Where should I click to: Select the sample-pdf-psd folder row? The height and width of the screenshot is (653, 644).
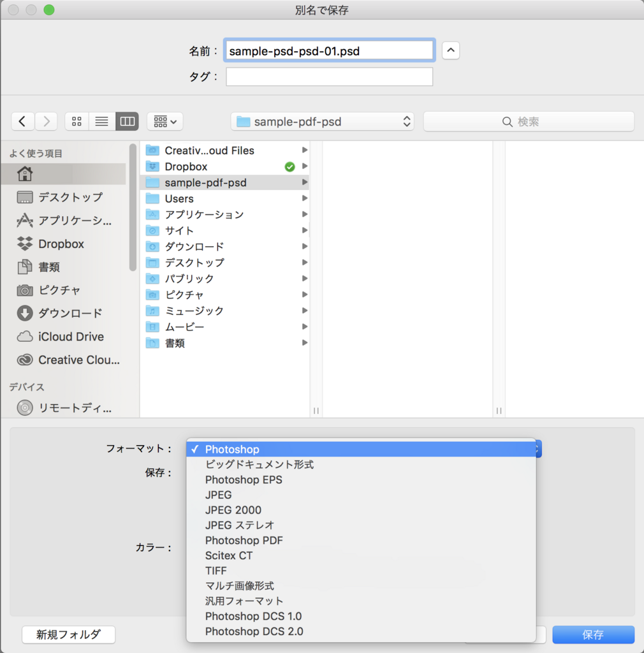pos(225,182)
